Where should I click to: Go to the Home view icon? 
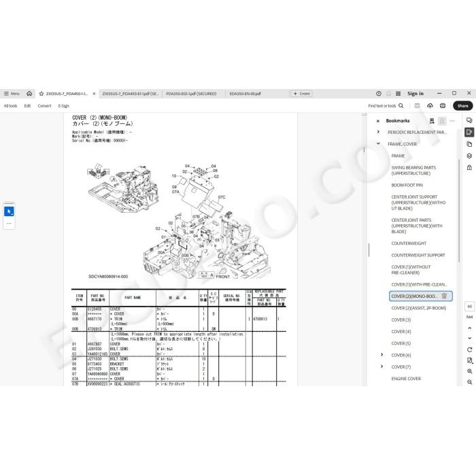29,94
